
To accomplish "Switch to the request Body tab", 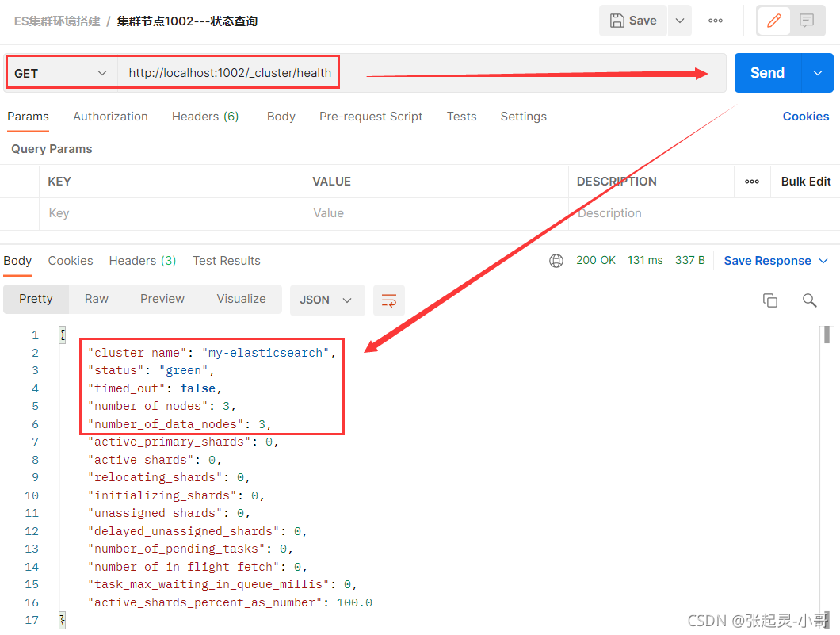I will tap(281, 117).
